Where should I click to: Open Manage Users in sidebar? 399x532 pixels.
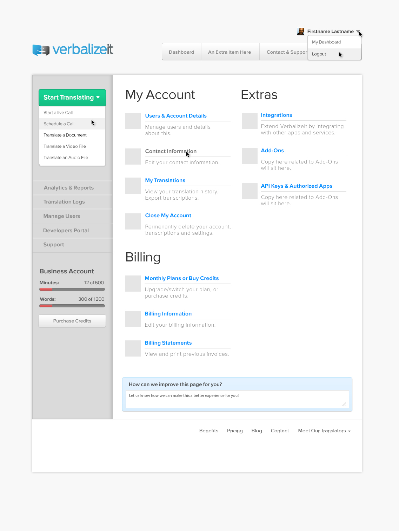click(72, 216)
